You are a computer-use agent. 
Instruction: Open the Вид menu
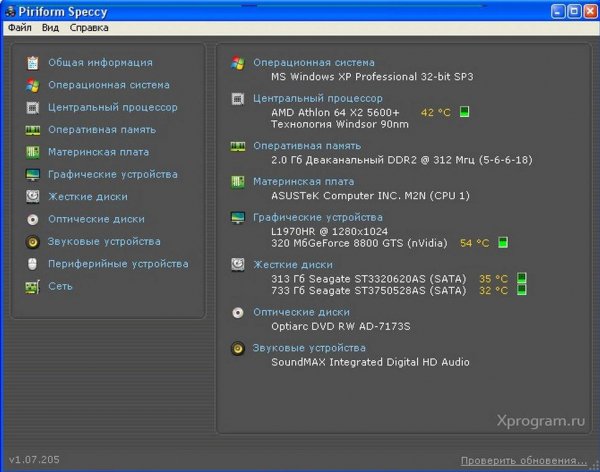click(x=51, y=28)
